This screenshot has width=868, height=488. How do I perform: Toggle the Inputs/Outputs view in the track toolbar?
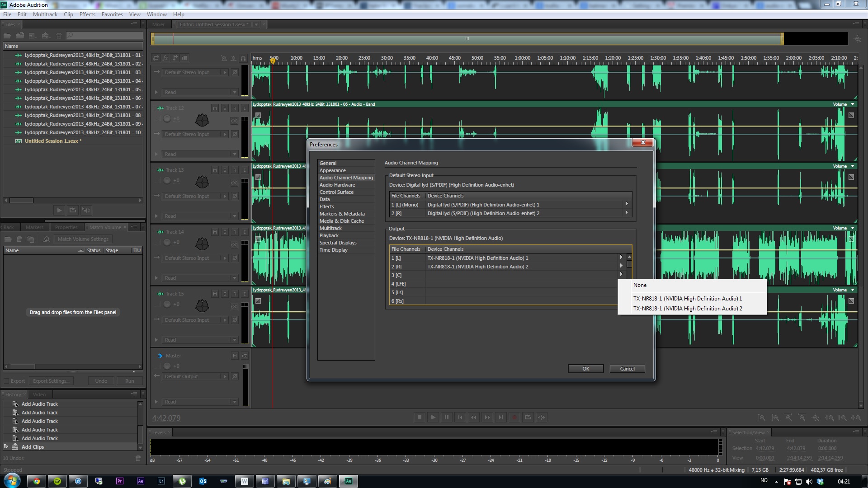pyautogui.click(x=156, y=58)
